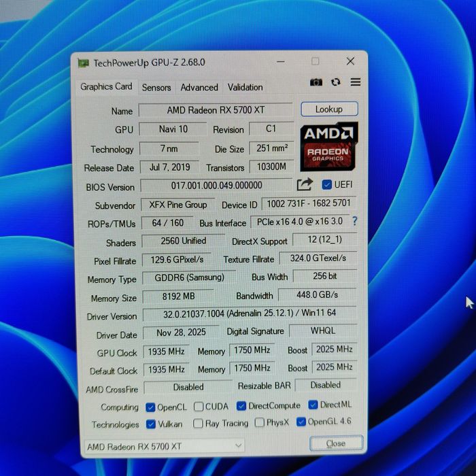Viewport: 476px width, 476px height.
Task: Toggle the DirectML checkbox
Action: coord(313,405)
